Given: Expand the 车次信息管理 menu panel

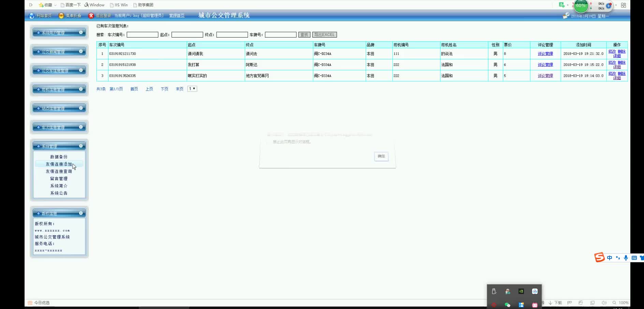Looking at the screenshot, I should (59, 127).
